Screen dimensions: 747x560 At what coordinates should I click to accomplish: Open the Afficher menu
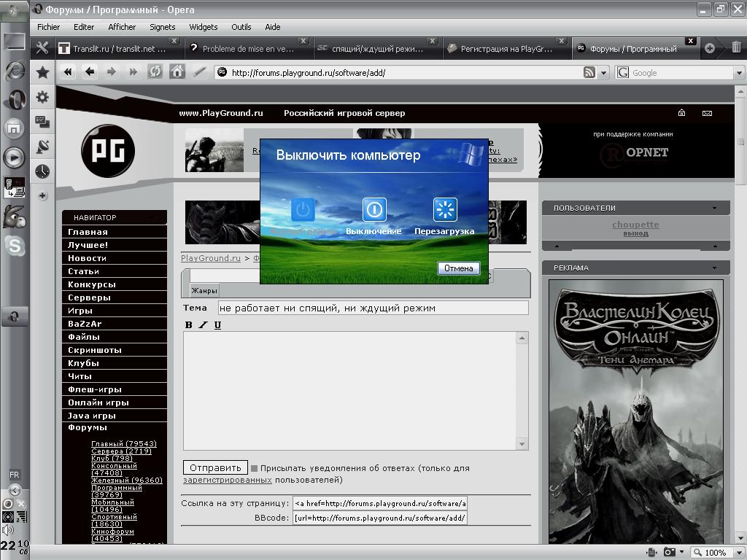(x=122, y=27)
